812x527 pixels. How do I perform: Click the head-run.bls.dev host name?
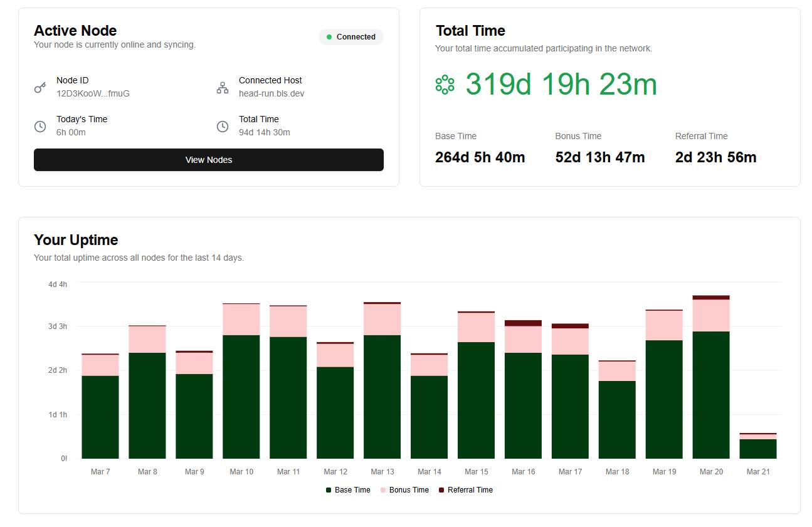272,94
